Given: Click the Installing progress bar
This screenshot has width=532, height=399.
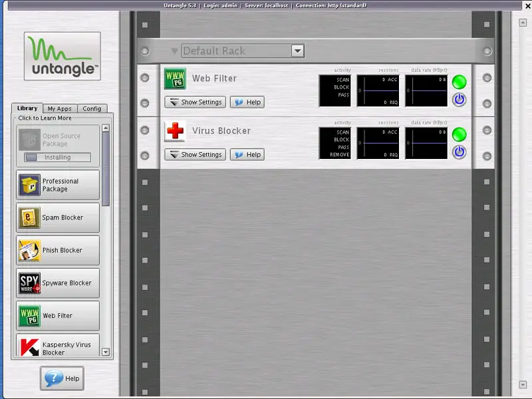Looking at the screenshot, I should 58,158.
